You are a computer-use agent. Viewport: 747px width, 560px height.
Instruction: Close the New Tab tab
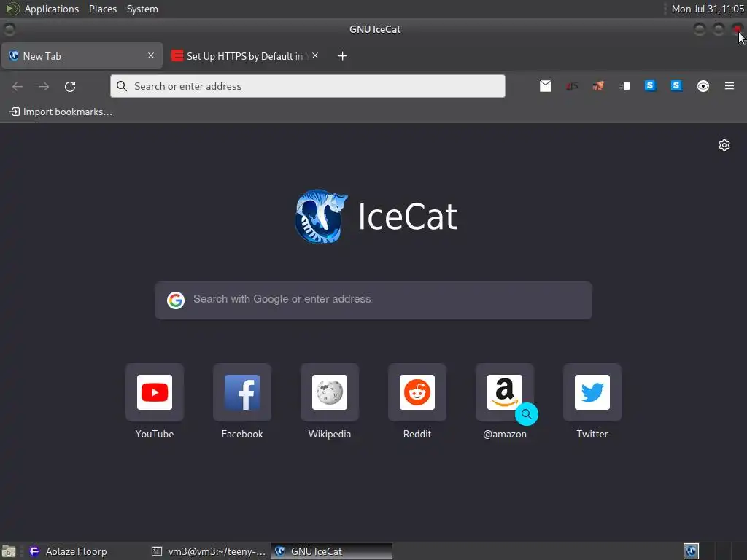151,55
